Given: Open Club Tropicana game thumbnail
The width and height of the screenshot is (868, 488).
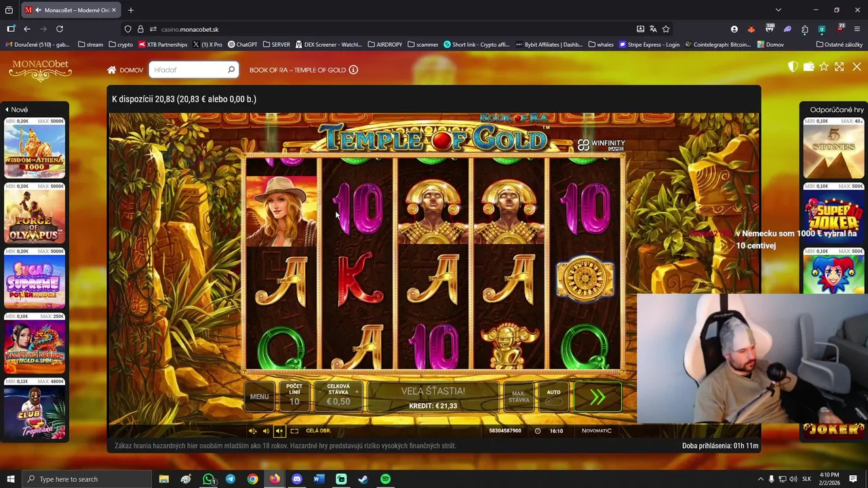Looking at the screenshot, I should [35, 408].
